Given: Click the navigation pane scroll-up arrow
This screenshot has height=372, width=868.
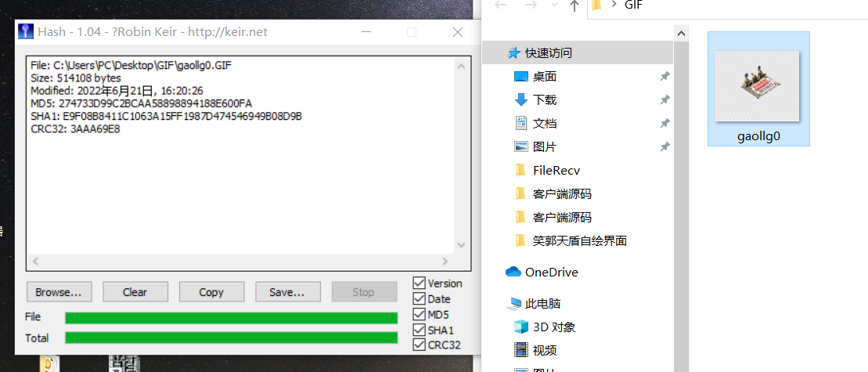Looking at the screenshot, I should coord(682,34).
